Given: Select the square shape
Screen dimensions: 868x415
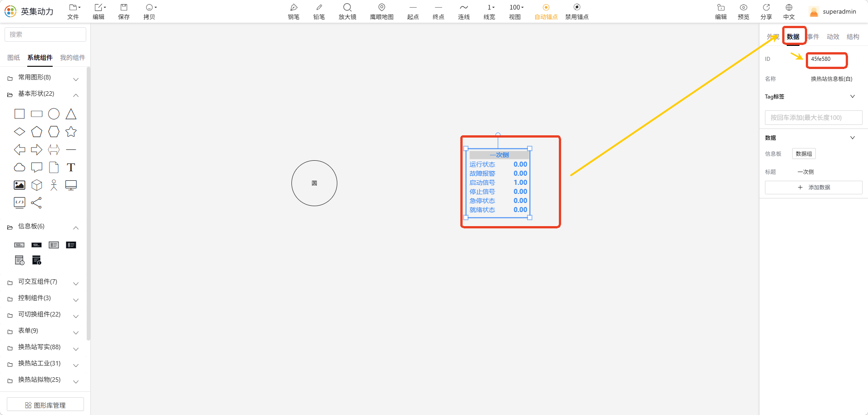Looking at the screenshot, I should pos(20,114).
